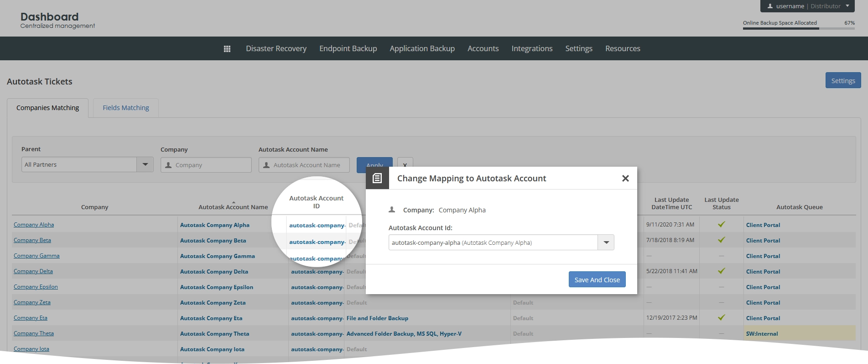
Task: Click the user icon beside username
Action: tap(770, 6)
